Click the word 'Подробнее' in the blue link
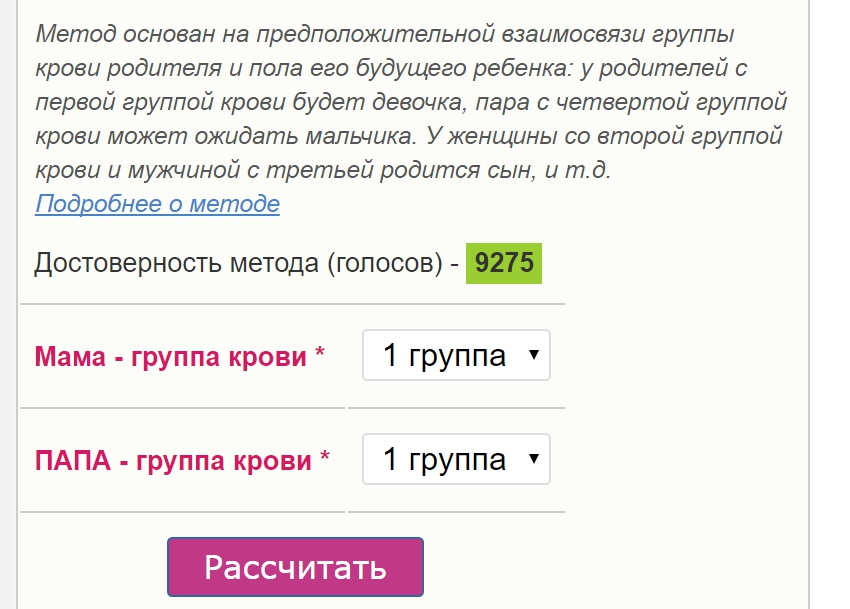 [x=99, y=204]
